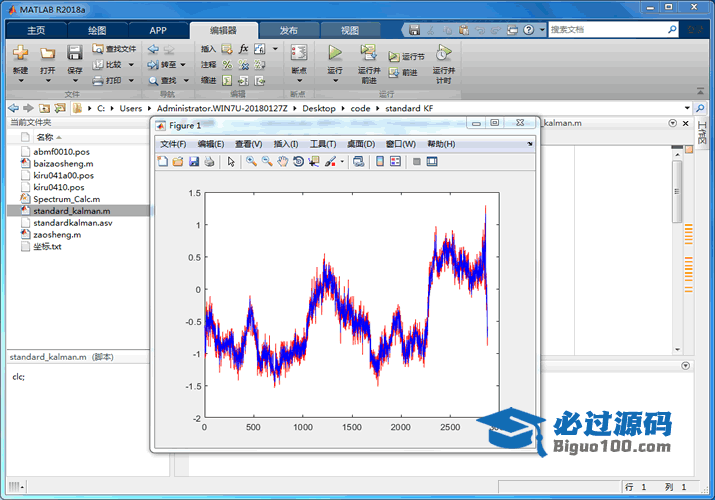Screen dimensions: 715x500
Task: Click the Desktop segment in address path
Action: [319, 108]
